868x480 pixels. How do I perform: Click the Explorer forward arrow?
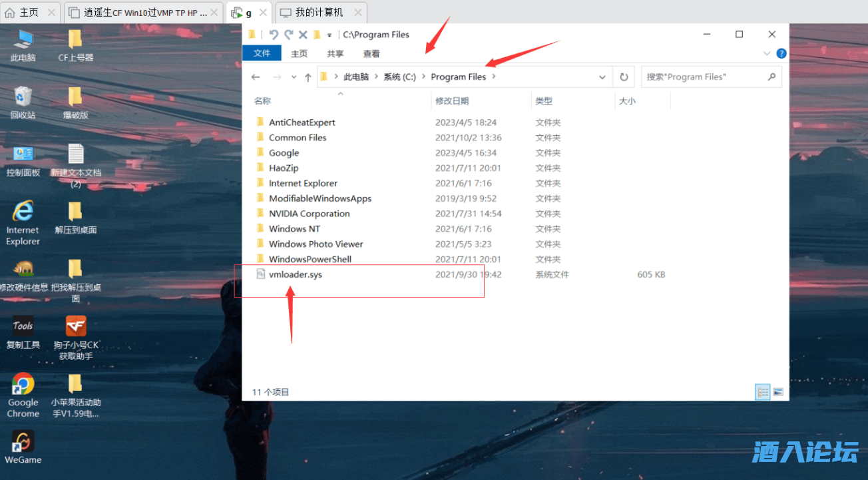pos(277,77)
